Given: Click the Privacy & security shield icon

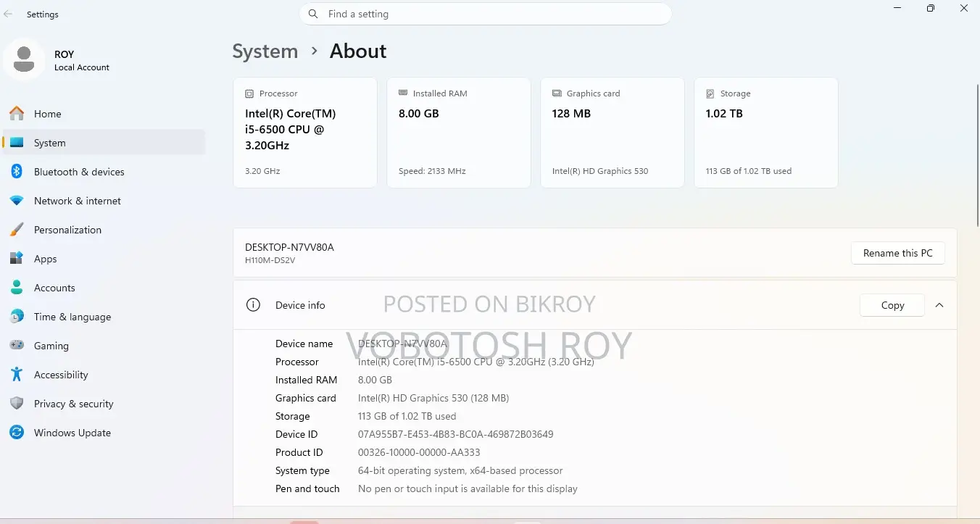Looking at the screenshot, I should click(16, 404).
